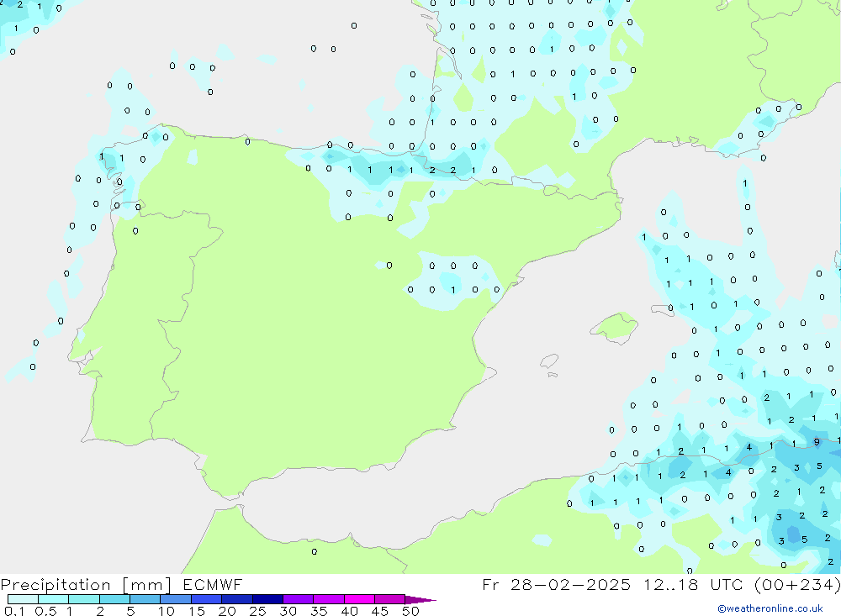
Task: Click the legend scale label "45"
Action: click(x=380, y=611)
